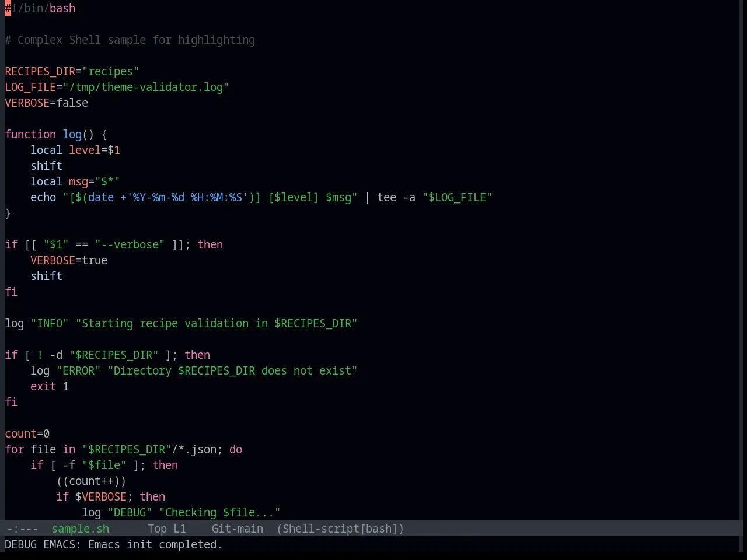The image size is (747, 560).
Task: Click the VERBOSE=true line
Action: tap(69, 260)
